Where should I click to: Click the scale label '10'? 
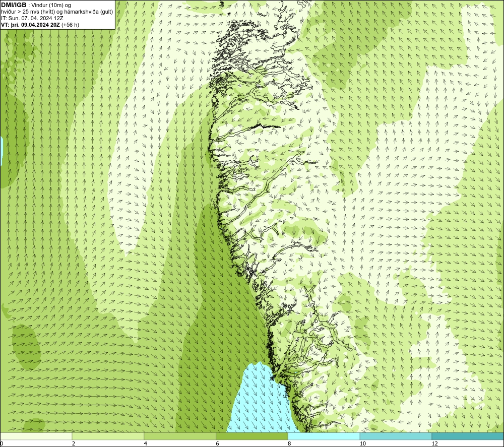(363, 443)
